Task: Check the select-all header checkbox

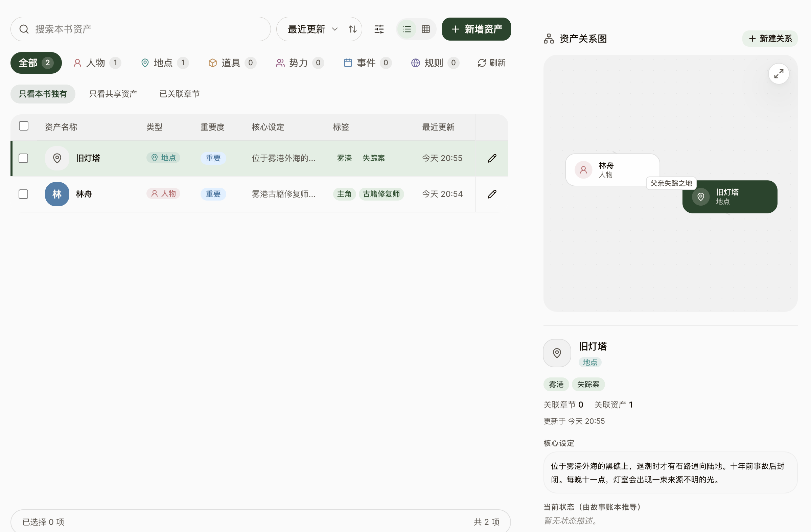Action: (24, 126)
